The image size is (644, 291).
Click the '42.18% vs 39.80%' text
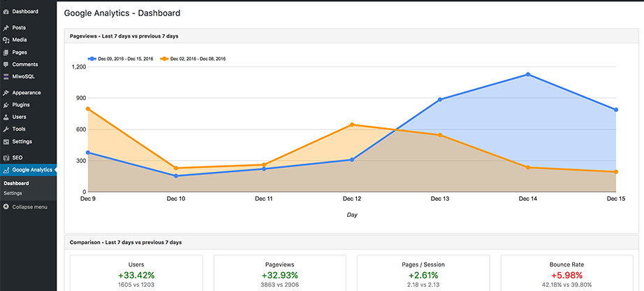pyautogui.click(x=566, y=285)
